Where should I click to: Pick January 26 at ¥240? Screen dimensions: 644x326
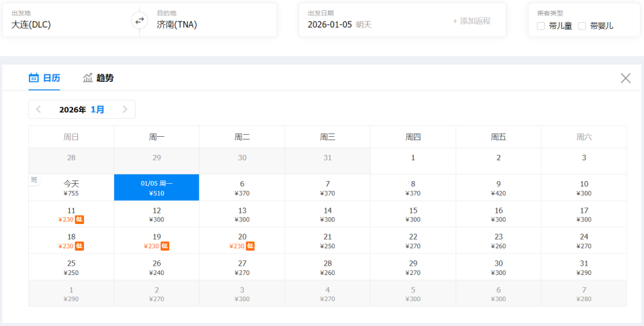click(x=156, y=267)
